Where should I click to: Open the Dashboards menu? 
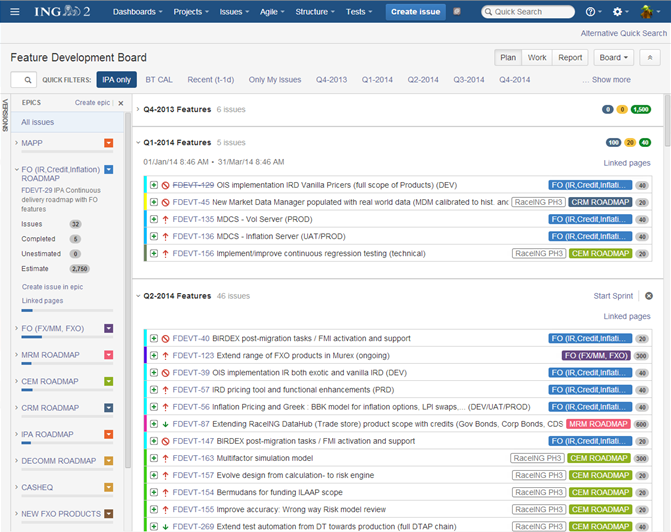click(x=136, y=12)
